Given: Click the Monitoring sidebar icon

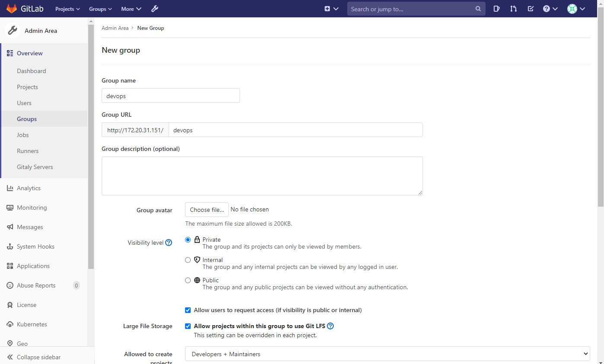Looking at the screenshot, I should click(x=9, y=208).
